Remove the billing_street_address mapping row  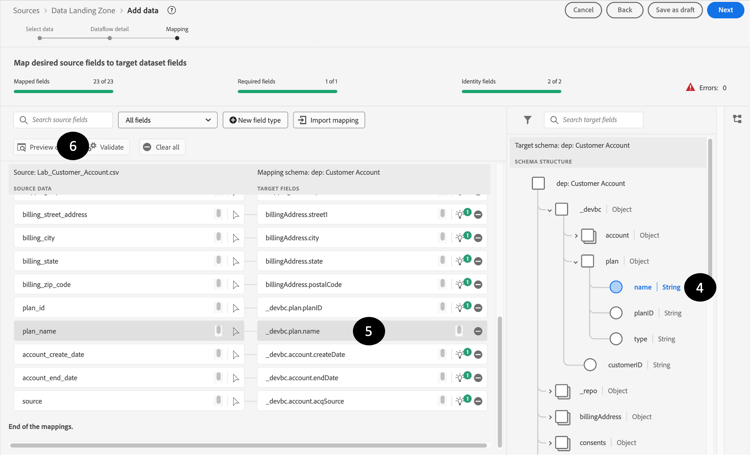coord(478,214)
